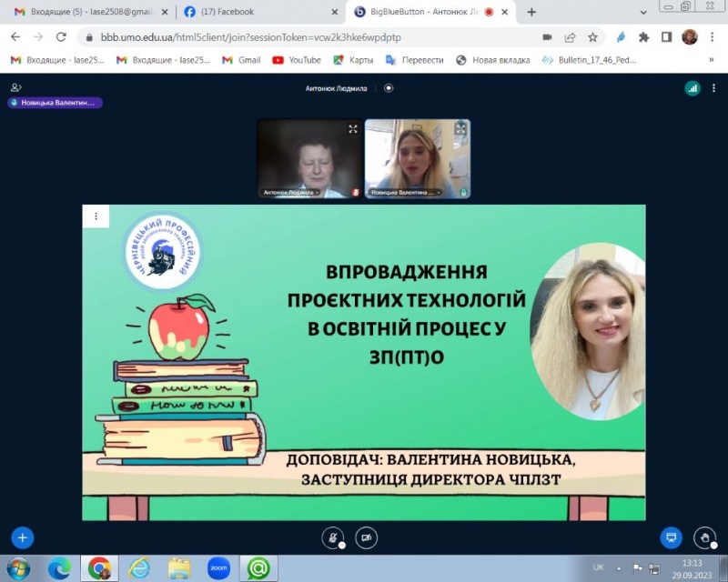Turn on webcam sharing button
The width and height of the screenshot is (728, 582).
[x=366, y=537]
